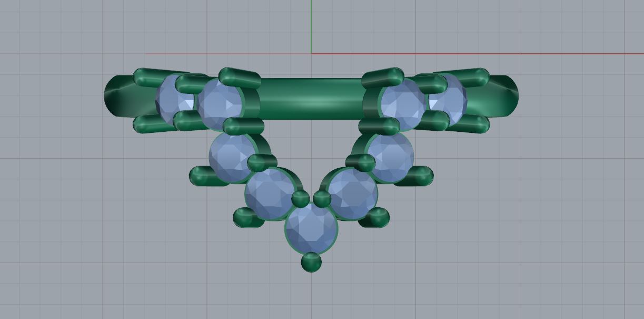This screenshot has height=319, width=644.
Task: Click the right small prong ball above center gem
Action: click(x=322, y=199)
